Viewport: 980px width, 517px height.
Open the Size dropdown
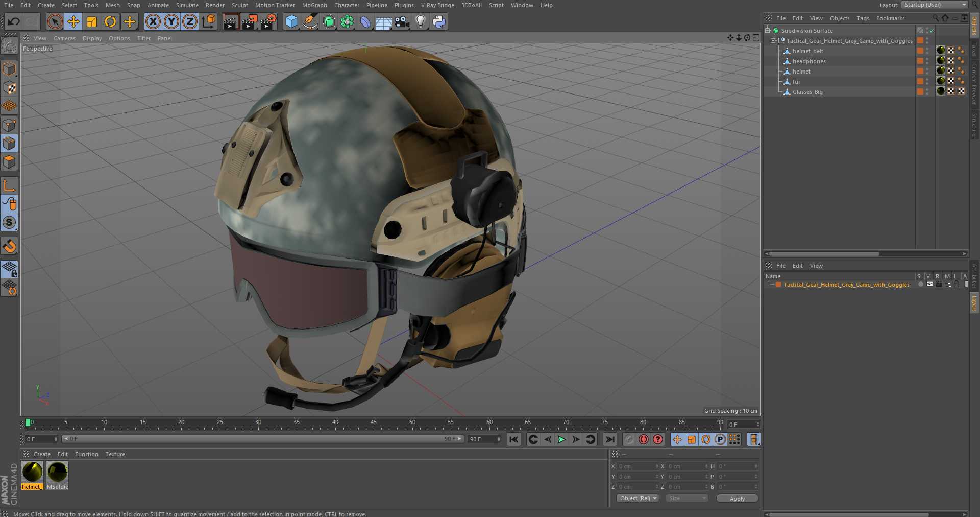(x=687, y=498)
